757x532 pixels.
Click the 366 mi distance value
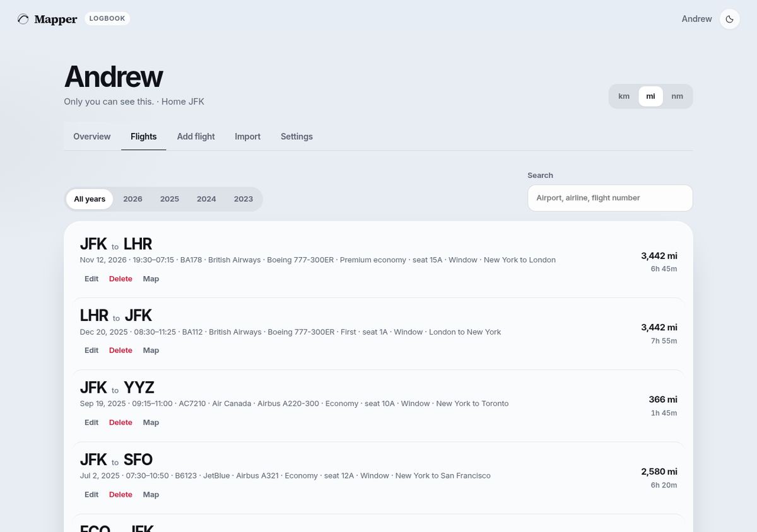coord(663,399)
